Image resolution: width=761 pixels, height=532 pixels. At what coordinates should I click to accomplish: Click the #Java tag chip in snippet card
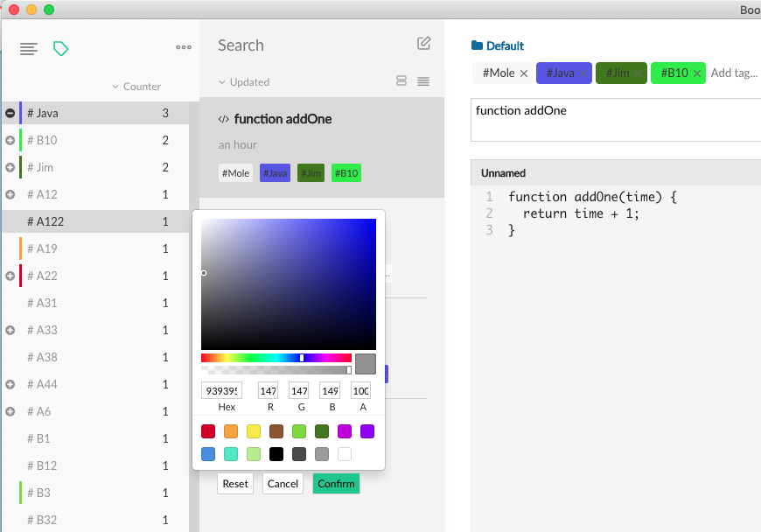pyautogui.click(x=275, y=173)
